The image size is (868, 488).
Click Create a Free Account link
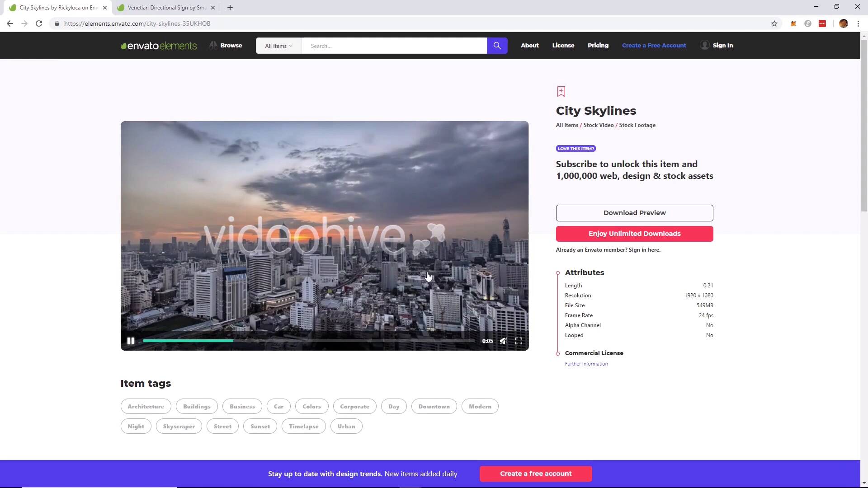[654, 45]
